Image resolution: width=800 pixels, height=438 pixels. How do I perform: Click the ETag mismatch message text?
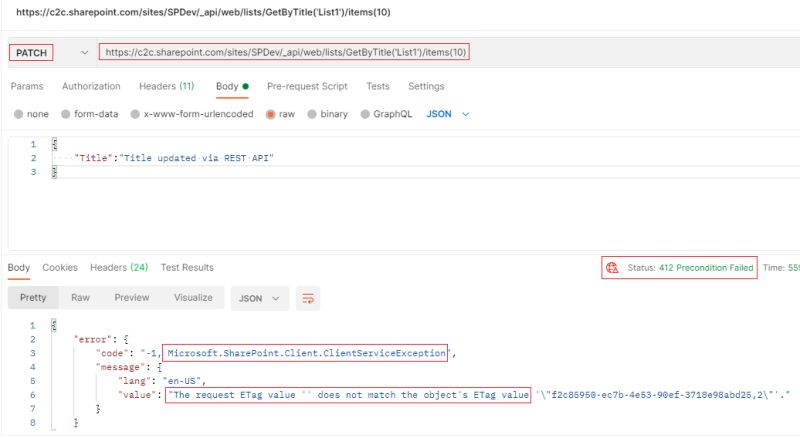(x=348, y=395)
